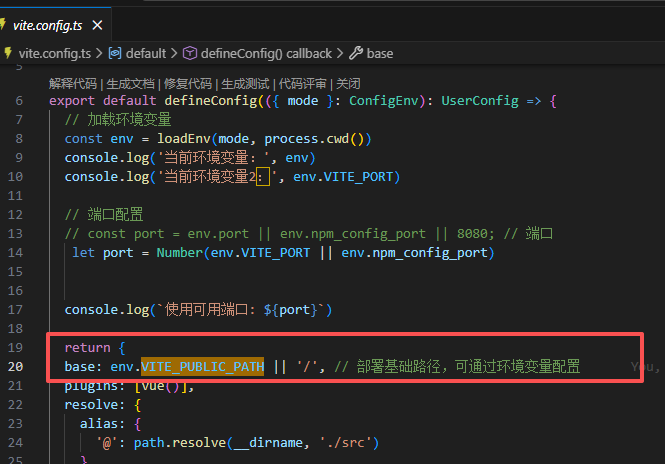Viewport: 665px width, 464px height.
Task: Click the 解释代码 code lens link
Action: 73,84
